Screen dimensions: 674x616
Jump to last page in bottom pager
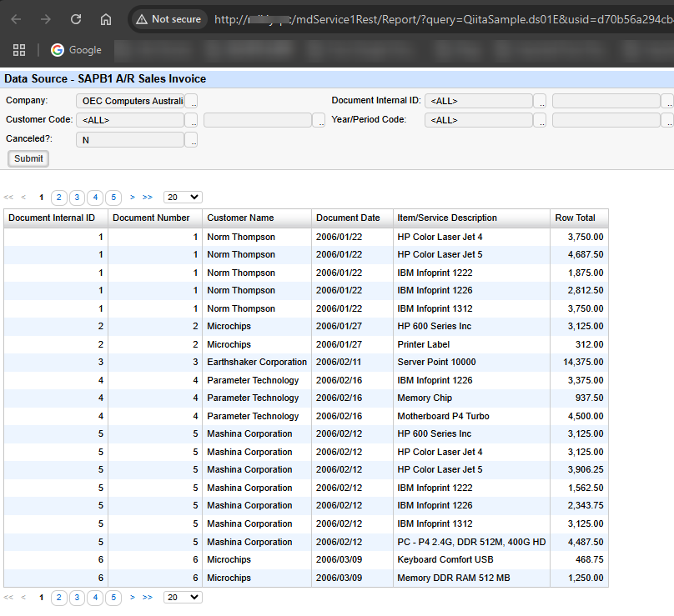pyautogui.click(x=148, y=597)
